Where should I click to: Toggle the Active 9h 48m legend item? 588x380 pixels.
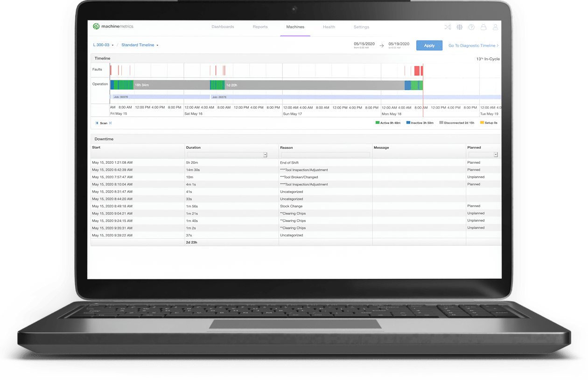coord(389,122)
